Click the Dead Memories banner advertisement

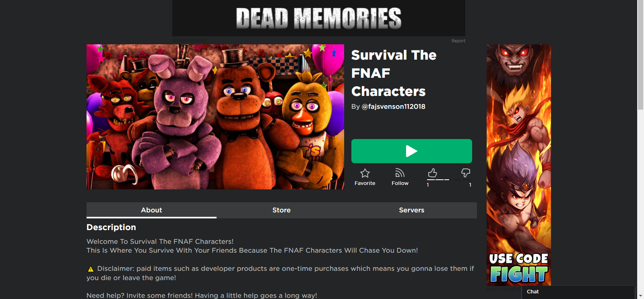319,18
